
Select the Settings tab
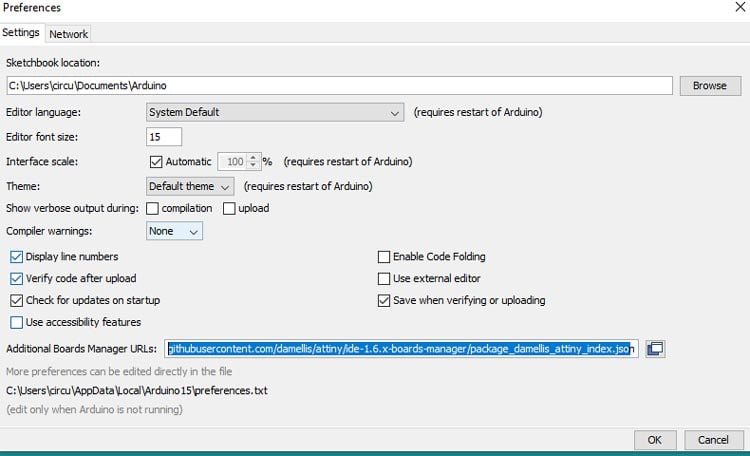(x=21, y=33)
